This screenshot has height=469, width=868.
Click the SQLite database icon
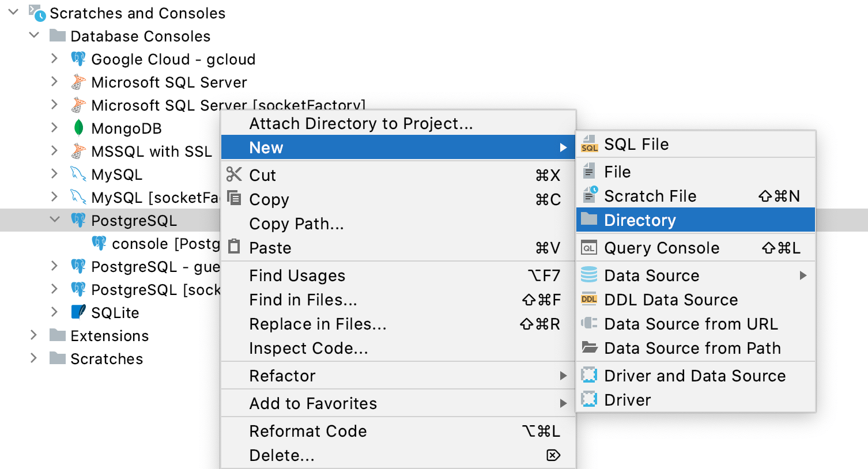pyautogui.click(x=78, y=312)
